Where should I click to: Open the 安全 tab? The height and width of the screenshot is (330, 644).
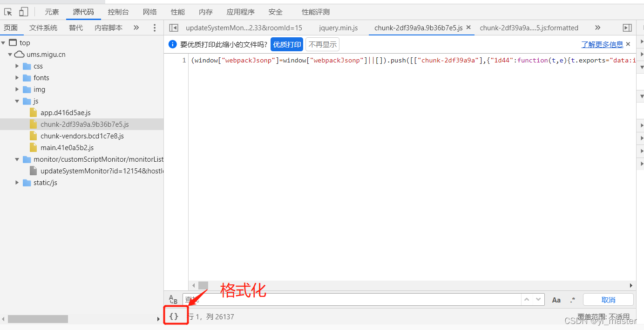[x=276, y=12]
